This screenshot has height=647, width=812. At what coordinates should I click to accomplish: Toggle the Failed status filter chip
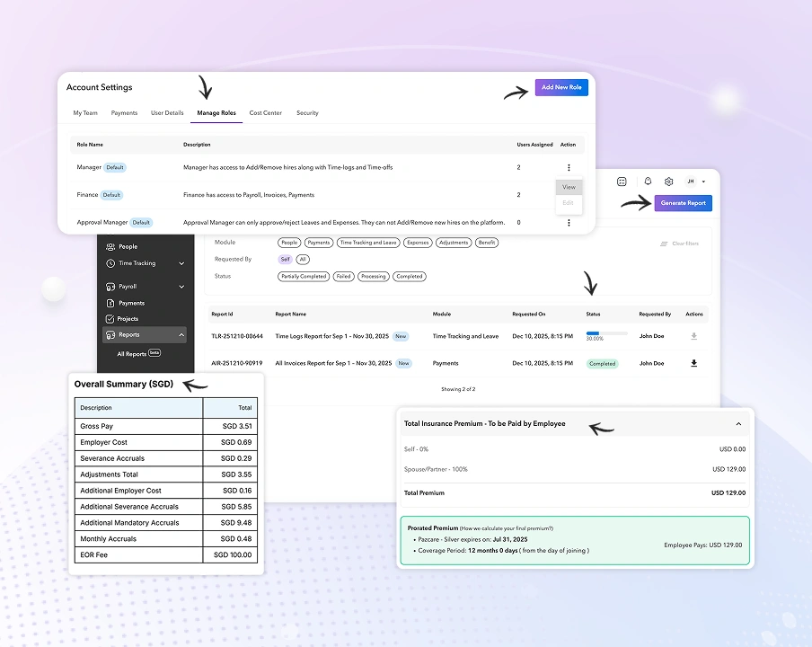(344, 277)
